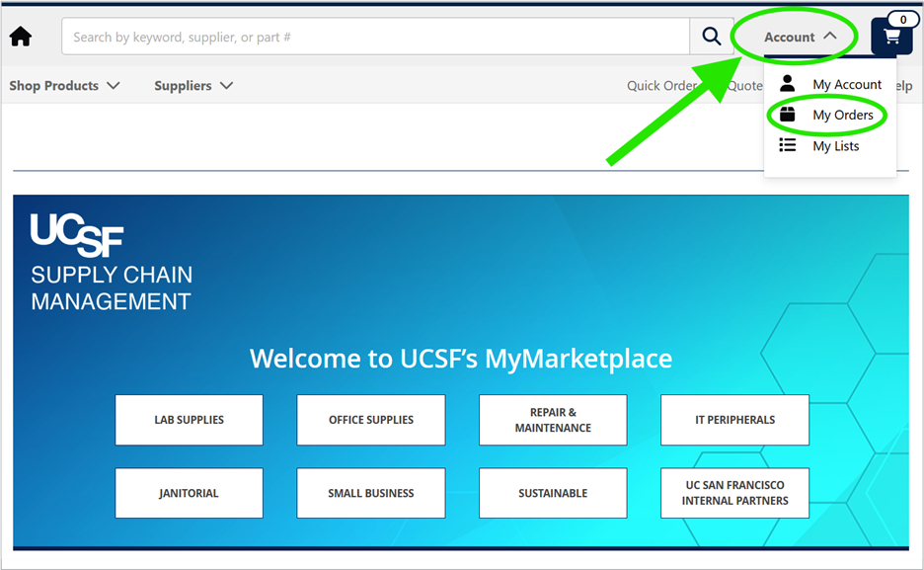Image resolution: width=924 pixels, height=570 pixels.
Task: Click the magnifying glass search icon
Action: pyautogui.click(x=712, y=37)
